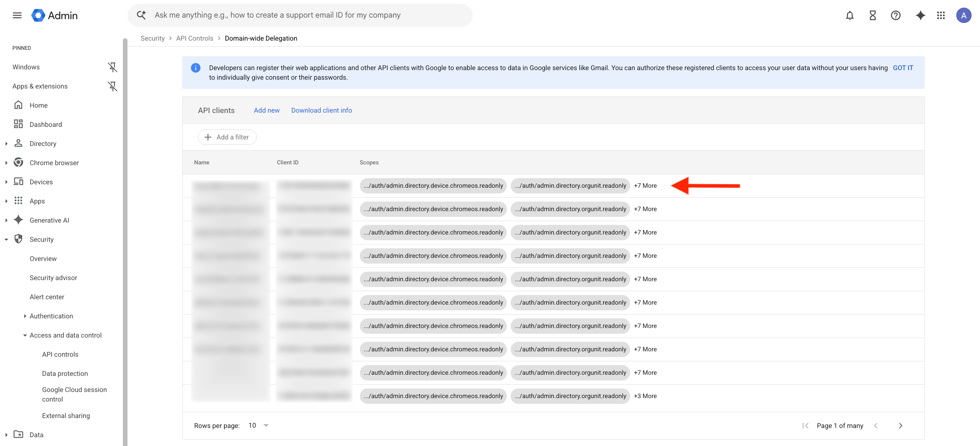Click the search sparkle icon in search bar
Screen dimensions: 980x446
[142, 15]
